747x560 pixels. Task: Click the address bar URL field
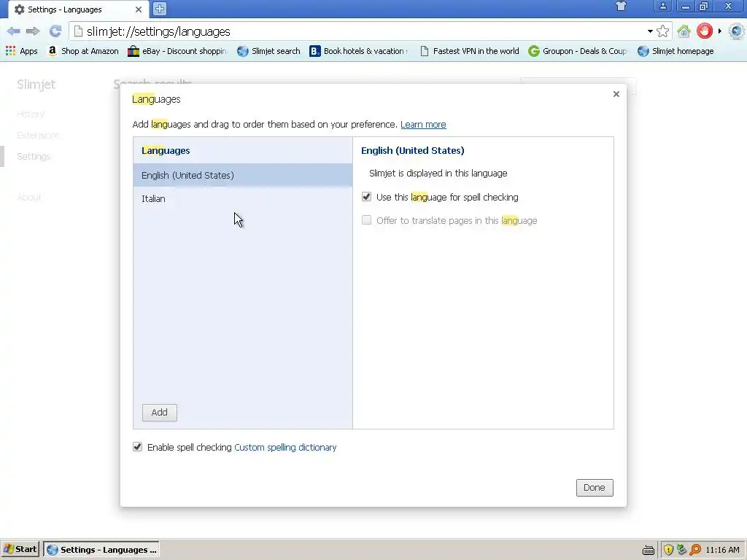(x=362, y=31)
